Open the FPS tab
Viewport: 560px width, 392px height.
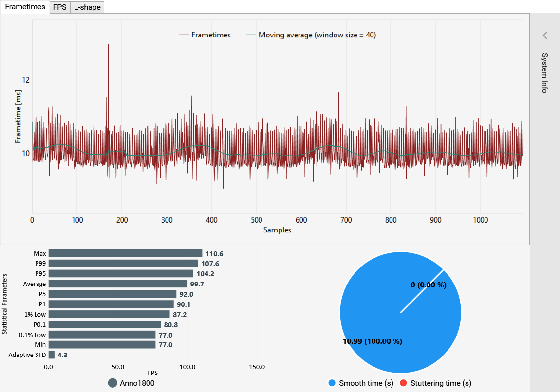tap(59, 7)
